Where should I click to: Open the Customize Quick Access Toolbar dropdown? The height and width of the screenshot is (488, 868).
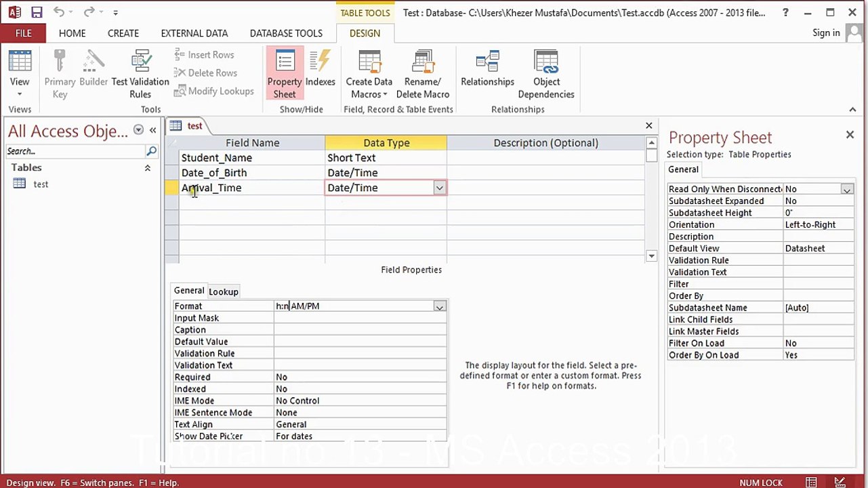coord(115,13)
